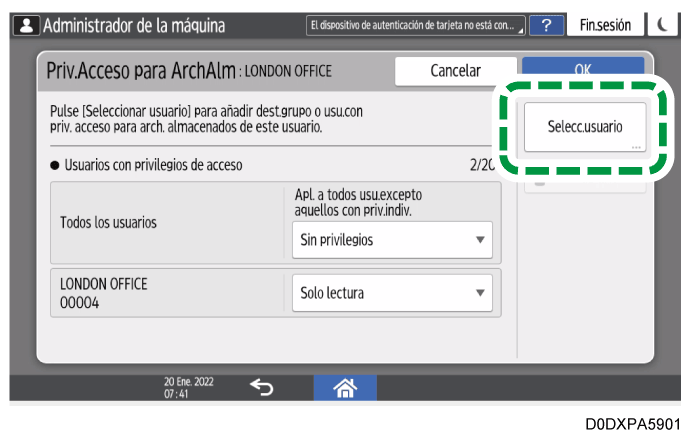Tap the card authentication device message

click(411, 25)
